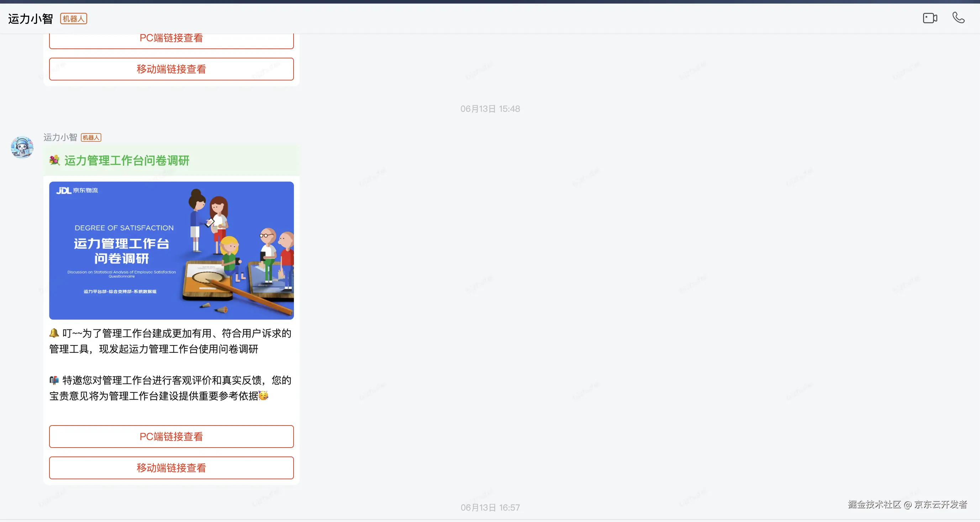Screen dimensions: 980x522
Task: Open 移动端链接查看 in the survey card
Action: point(171,468)
